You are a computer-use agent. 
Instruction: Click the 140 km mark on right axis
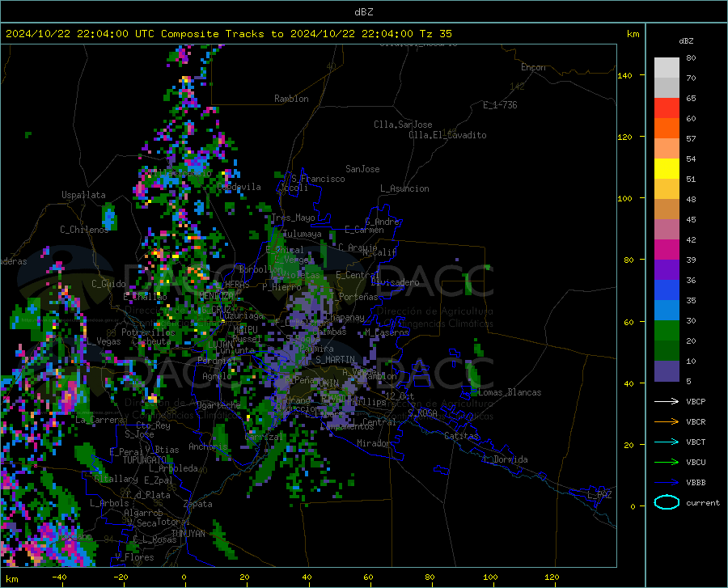(x=624, y=75)
